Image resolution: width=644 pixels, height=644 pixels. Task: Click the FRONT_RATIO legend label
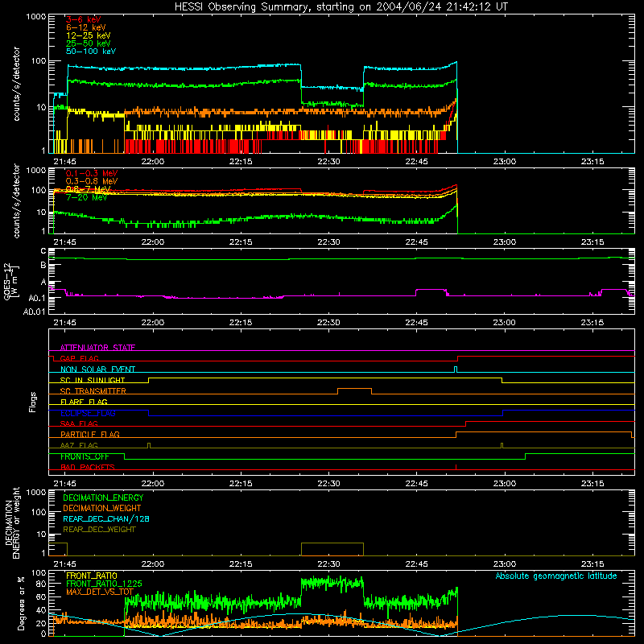92,576
